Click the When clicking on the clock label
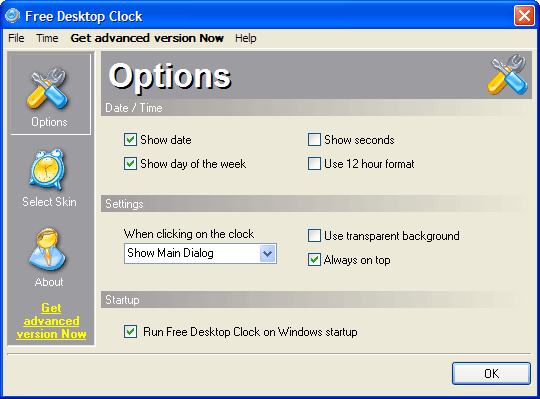Screen dimensions: 540x399 pyautogui.click(x=189, y=234)
